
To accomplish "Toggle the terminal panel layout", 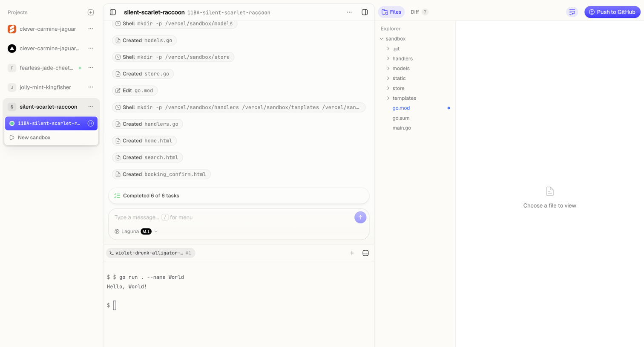I will tap(365, 253).
